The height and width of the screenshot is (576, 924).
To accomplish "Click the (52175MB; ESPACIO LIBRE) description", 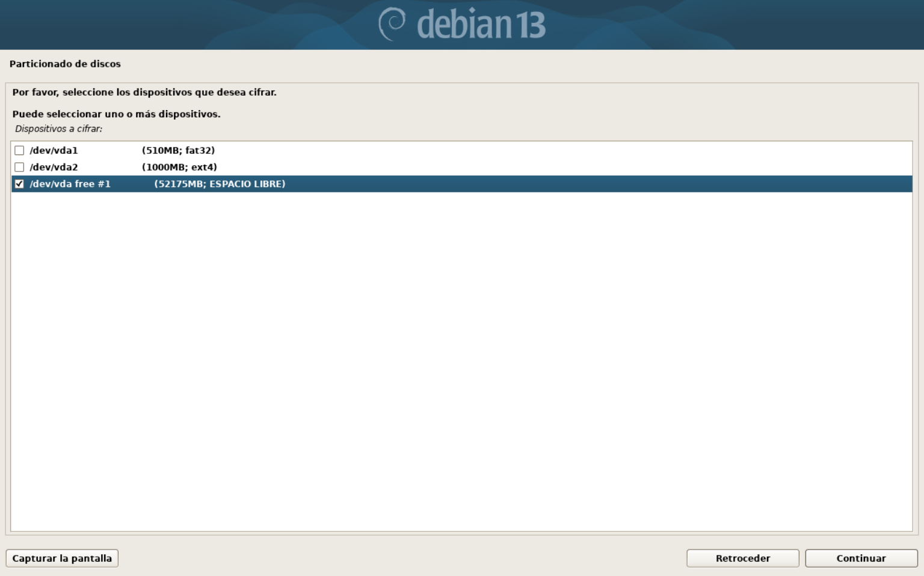I will pyautogui.click(x=220, y=184).
